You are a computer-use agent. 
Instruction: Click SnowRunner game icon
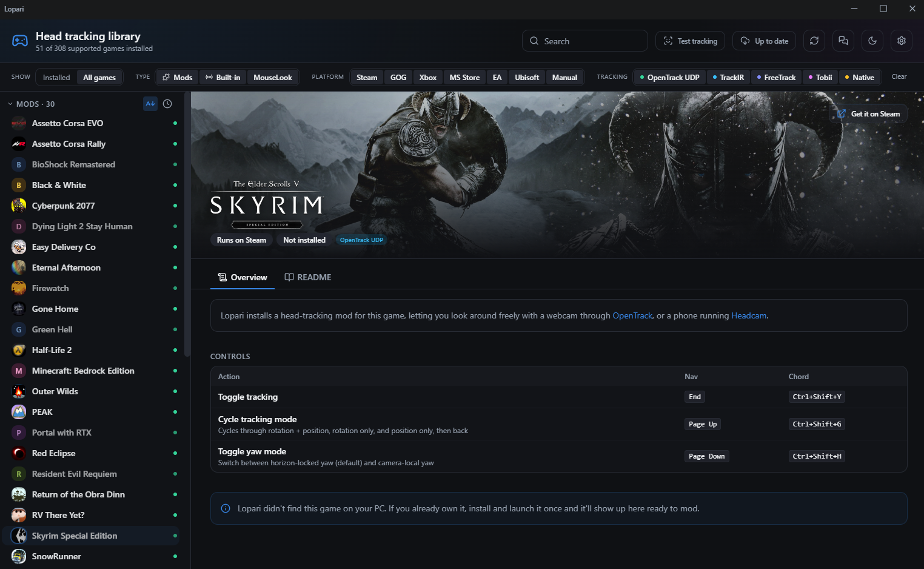point(19,556)
